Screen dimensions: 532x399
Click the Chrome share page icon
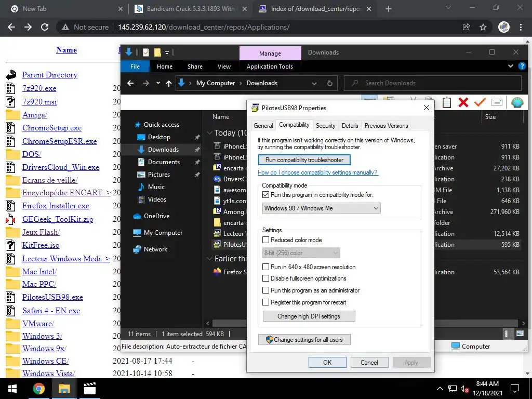pos(466,27)
